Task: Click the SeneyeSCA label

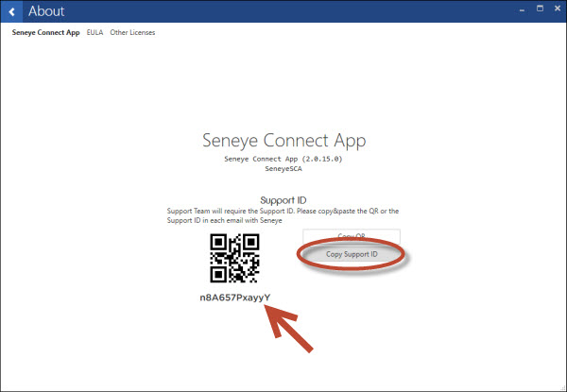Action: coord(283,169)
